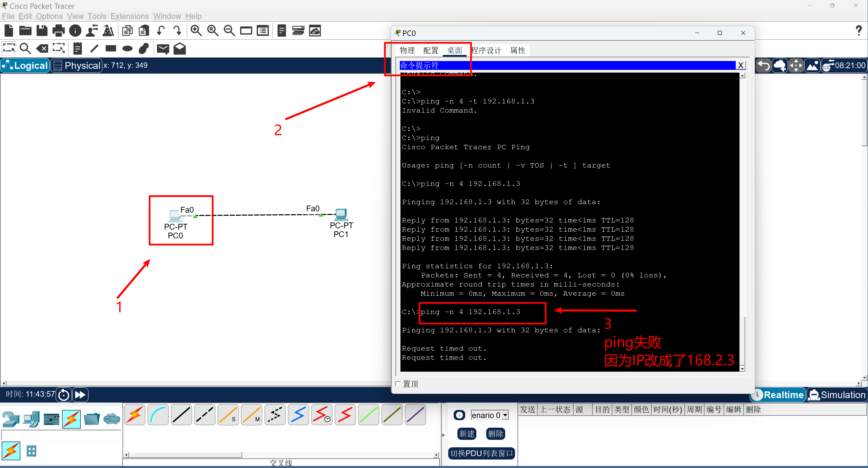
Task: Pick the automatic connection lightning cable
Action: pos(135,414)
